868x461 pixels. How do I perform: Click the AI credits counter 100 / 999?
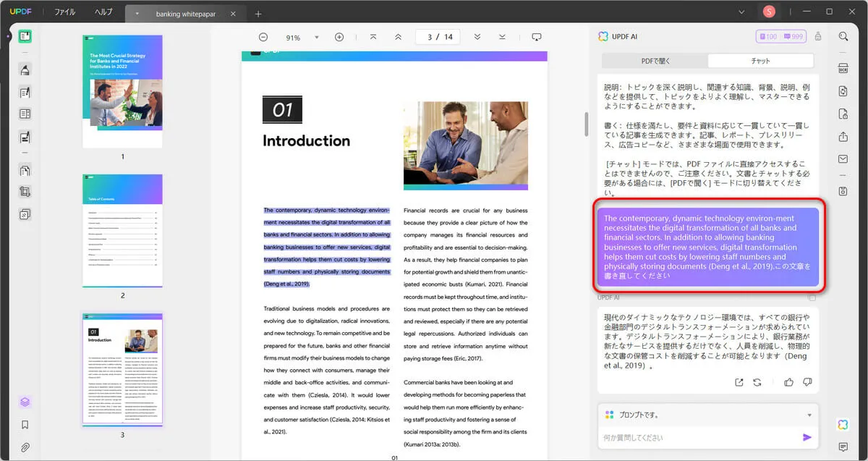point(780,36)
